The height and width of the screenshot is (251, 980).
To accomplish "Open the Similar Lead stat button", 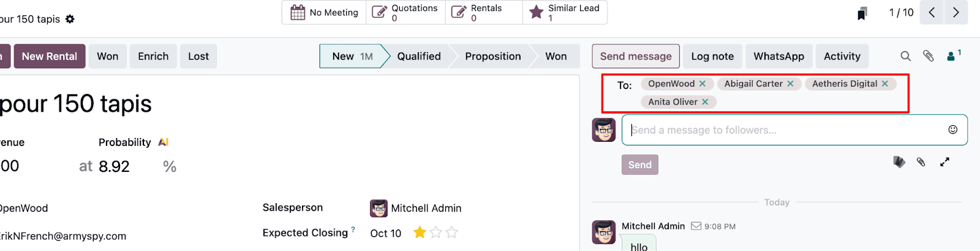I will click(x=564, y=12).
